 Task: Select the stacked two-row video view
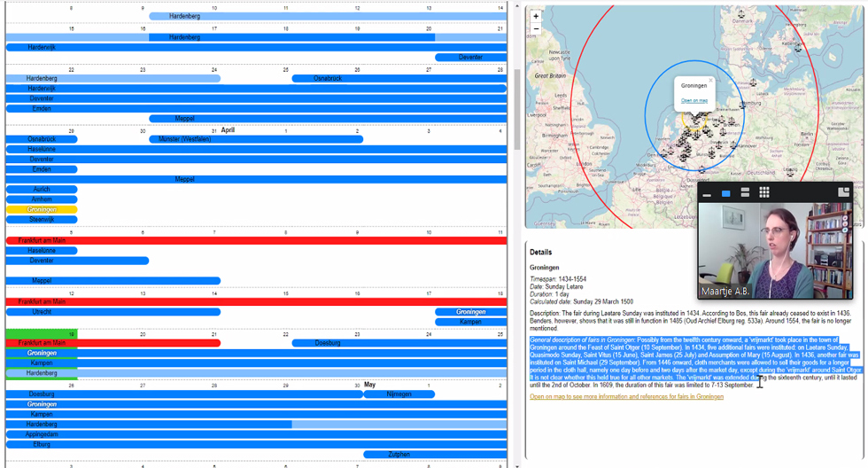coord(745,192)
